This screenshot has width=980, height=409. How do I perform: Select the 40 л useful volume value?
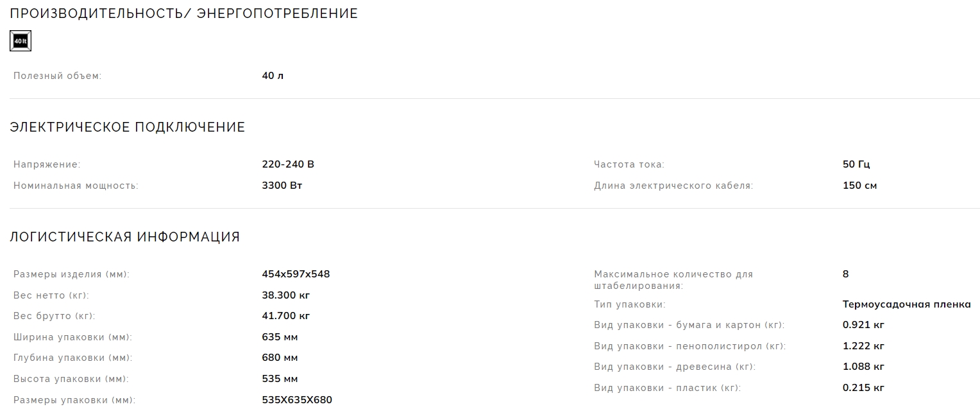coord(273,76)
